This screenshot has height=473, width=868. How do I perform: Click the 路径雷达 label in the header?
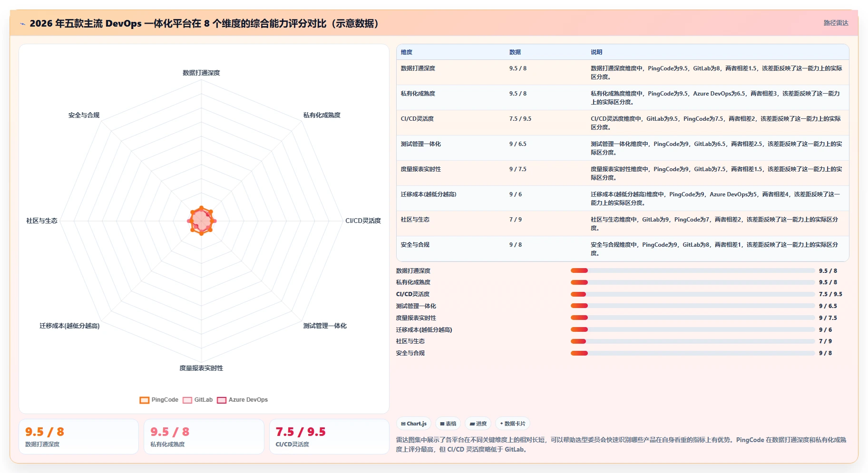[836, 23]
